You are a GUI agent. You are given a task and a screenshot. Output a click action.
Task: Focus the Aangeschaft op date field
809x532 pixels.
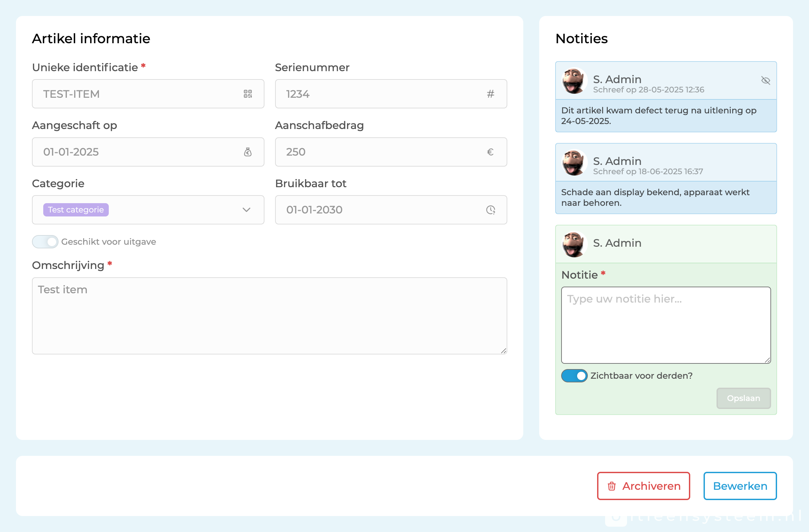(x=148, y=152)
